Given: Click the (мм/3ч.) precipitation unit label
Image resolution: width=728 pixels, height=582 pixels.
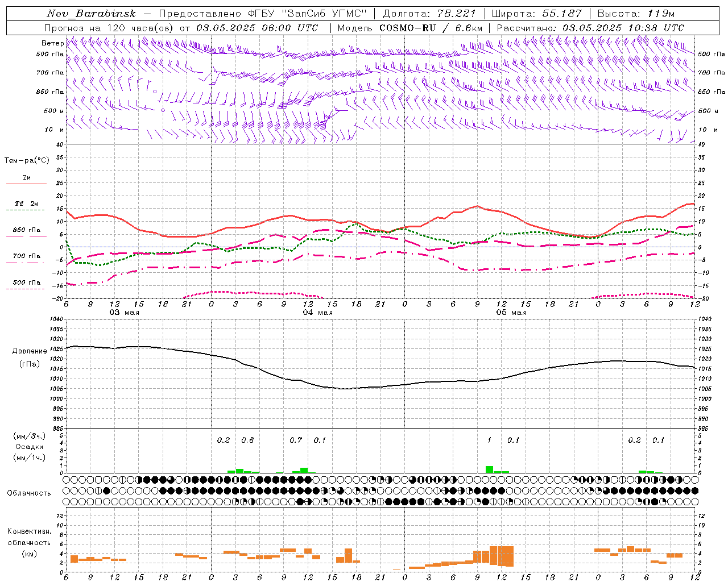Looking at the screenshot, I should (30, 436).
